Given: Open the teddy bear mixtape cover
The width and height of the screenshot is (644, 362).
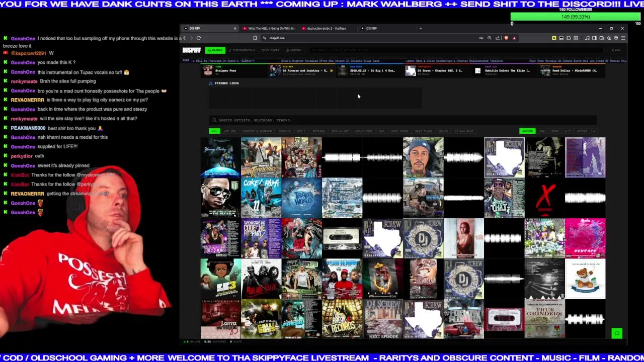Looking at the screenshot, I should click(x=585, y=279).
